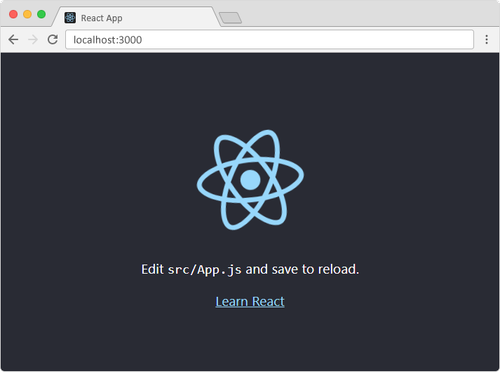Screen dimensions: 500x372
Task: Reload the page with the refresh icon
Action: point(53,39)
